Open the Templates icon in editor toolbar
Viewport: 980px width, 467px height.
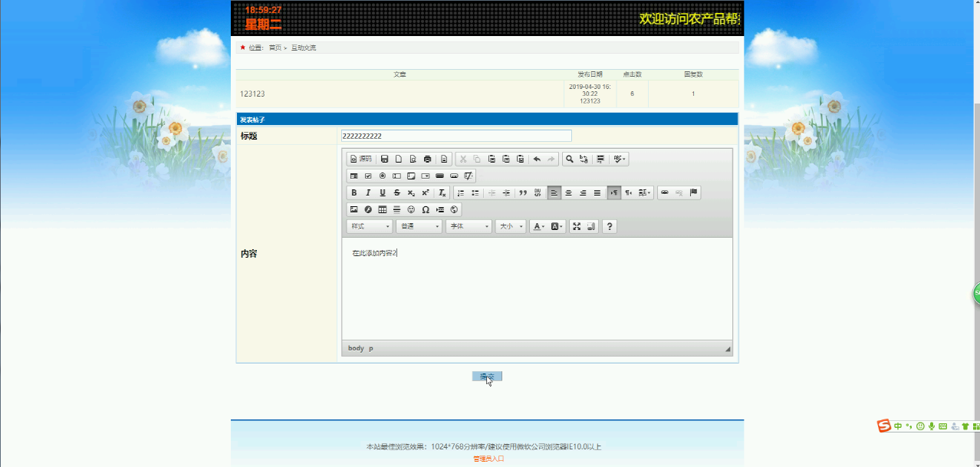[x=444, y=159]
